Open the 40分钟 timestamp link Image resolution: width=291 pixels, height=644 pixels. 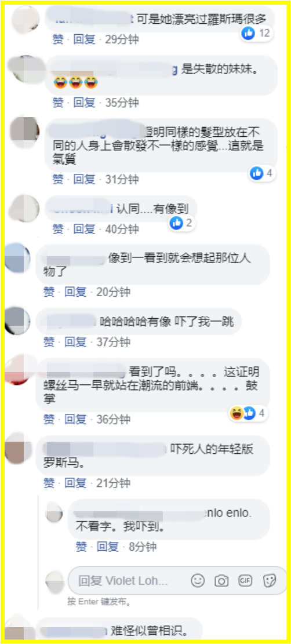click(x=122, y=229)
